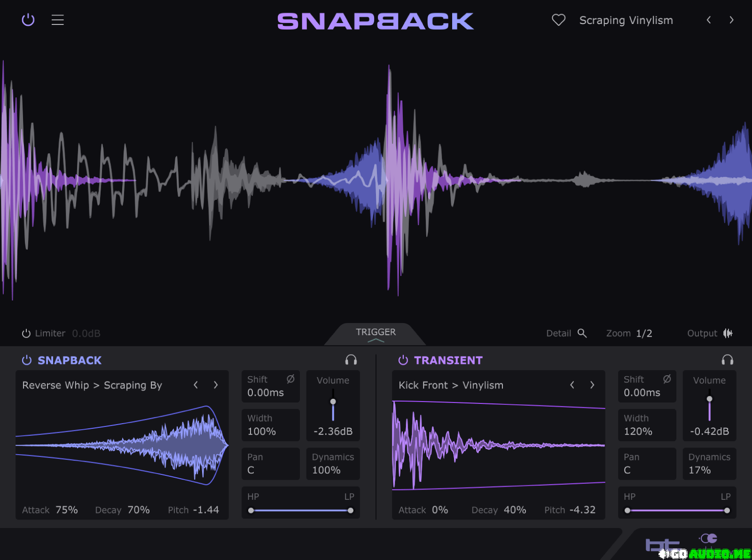Go to the next global preset
Viewport: 752px width, 560px height.
(x=731, y=20)
